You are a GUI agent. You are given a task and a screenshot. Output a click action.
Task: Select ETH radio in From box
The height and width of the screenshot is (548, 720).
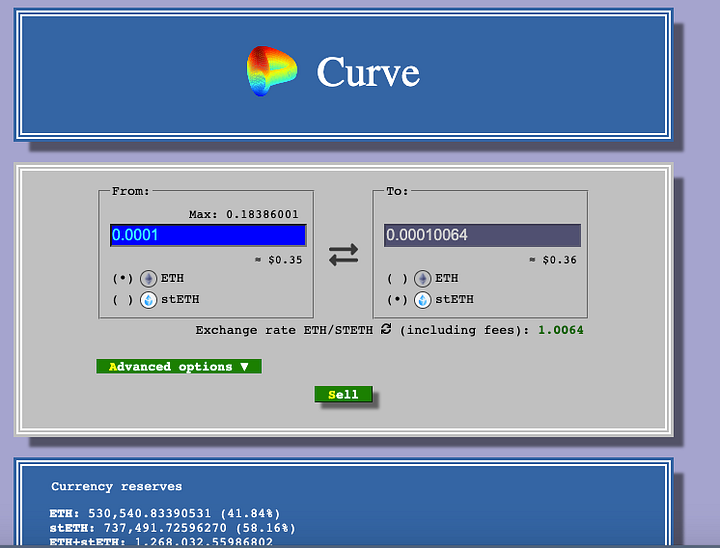[x=123, y=278]
